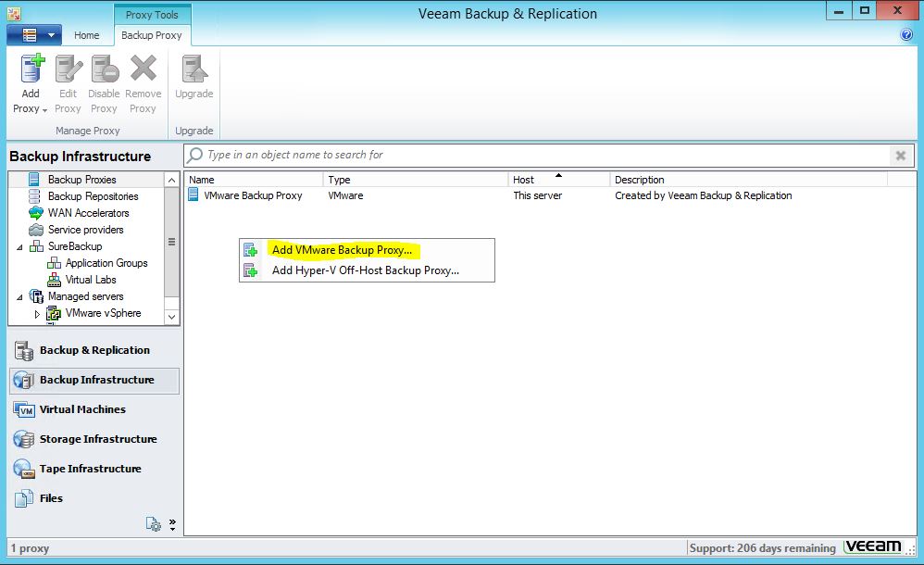Click the search magnifier icon
Image resolution: width=924 pixels, height=565 pixels.
194,155
